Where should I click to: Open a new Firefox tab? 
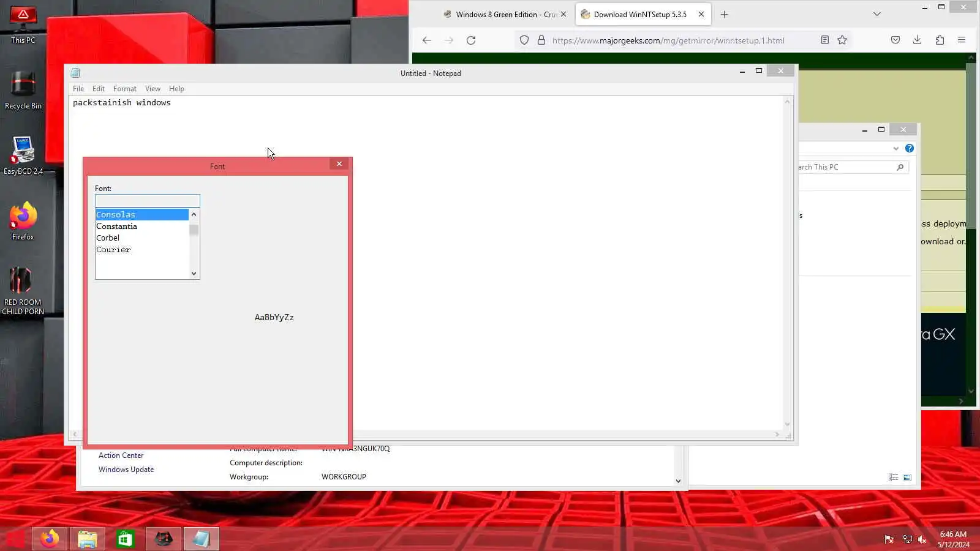(x=725, y=15)
